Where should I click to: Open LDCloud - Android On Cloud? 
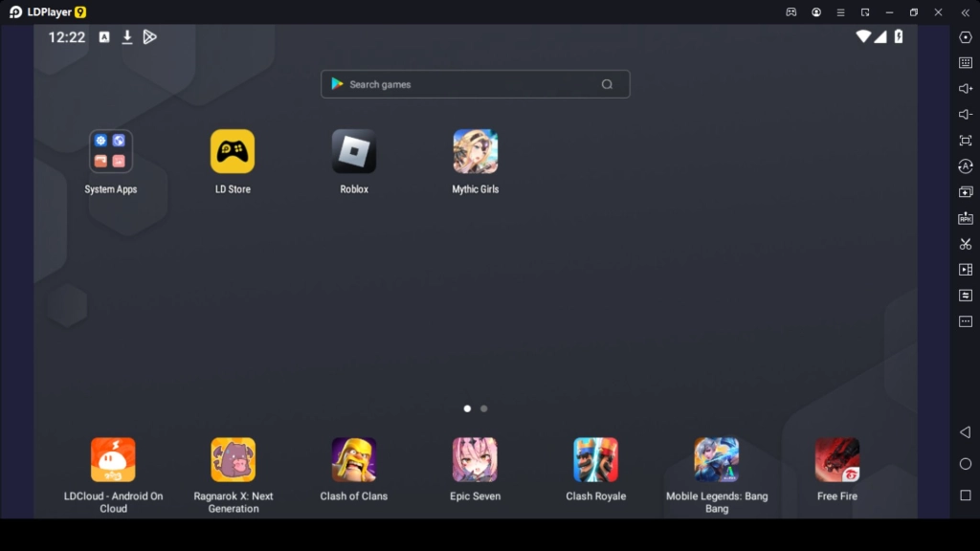coord(113,459)
